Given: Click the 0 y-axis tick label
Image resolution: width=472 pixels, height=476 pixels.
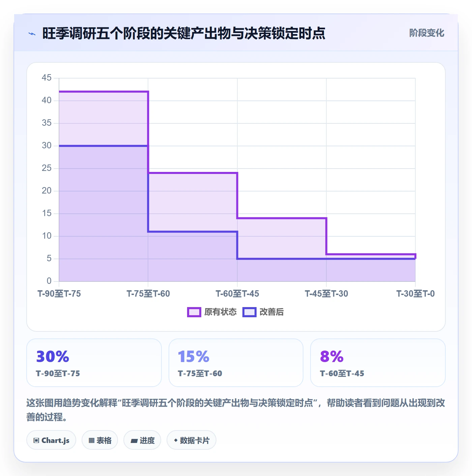Looking at the screenshot, I should (x=49, y=281).
